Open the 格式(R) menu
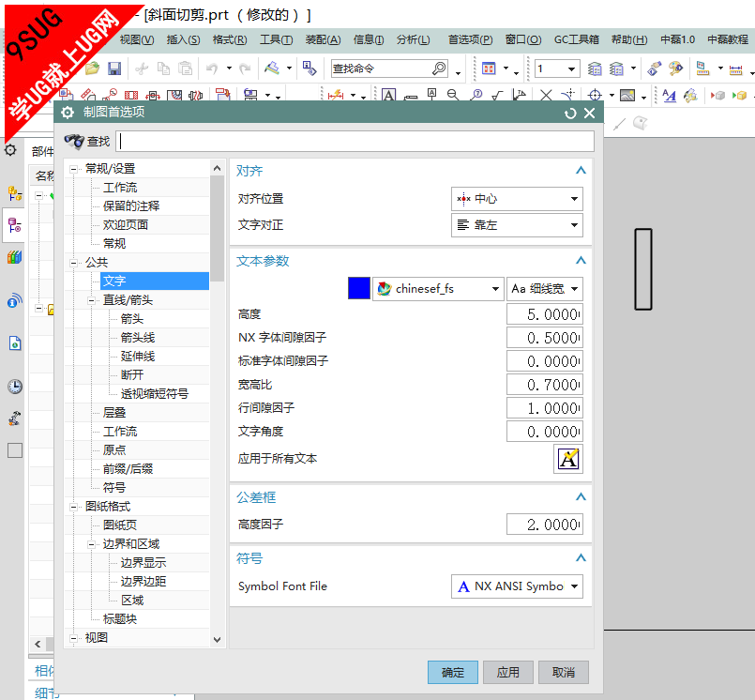This screenshot has width=755, height=700. click(230, 39)
